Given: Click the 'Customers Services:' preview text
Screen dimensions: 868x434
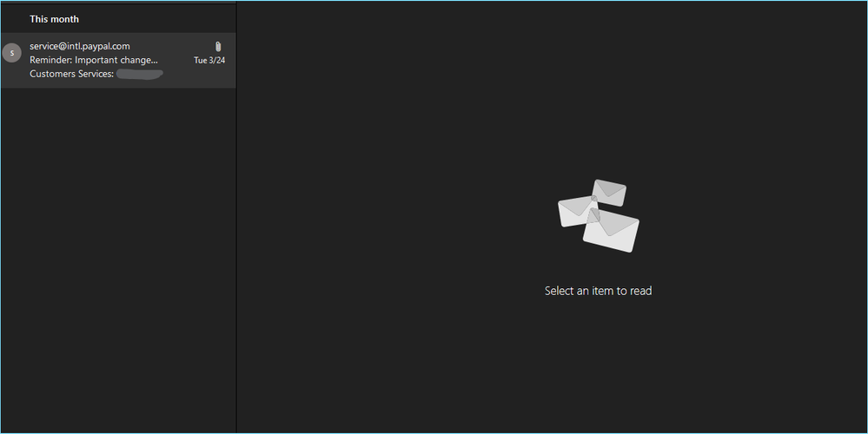Looking at the screenshot, I should tap(71, 74).
